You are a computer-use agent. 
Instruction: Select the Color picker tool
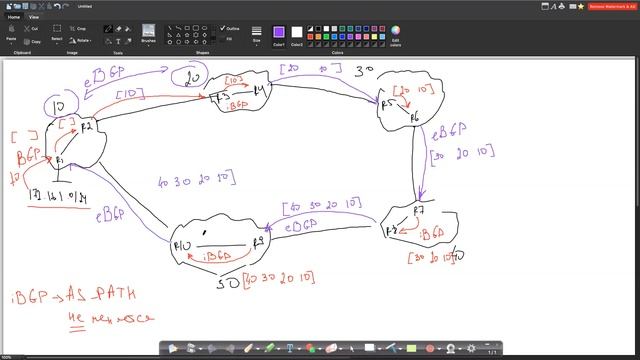pos(128,41)
